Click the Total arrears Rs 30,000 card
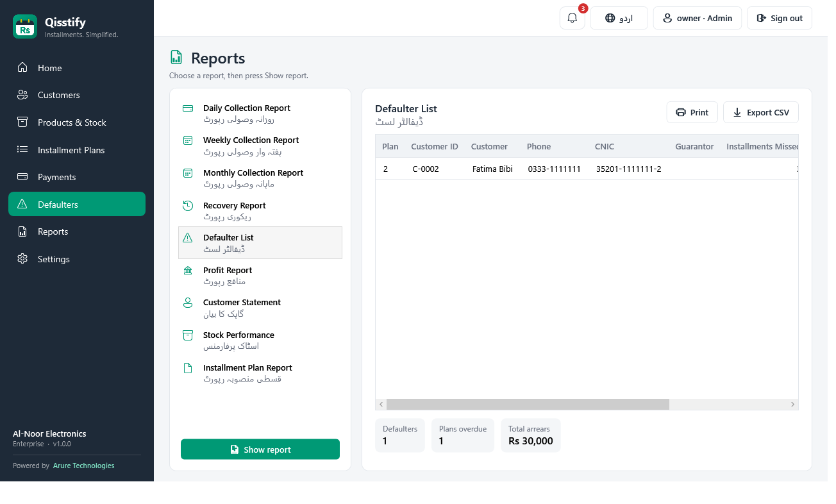The height and width of the screenshot is (504, 836). point(531,435)
